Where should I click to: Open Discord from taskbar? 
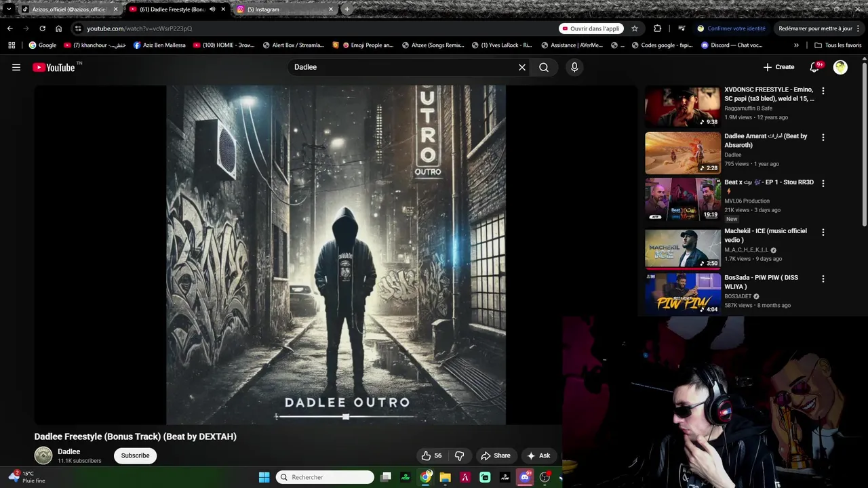coord(524,477)
